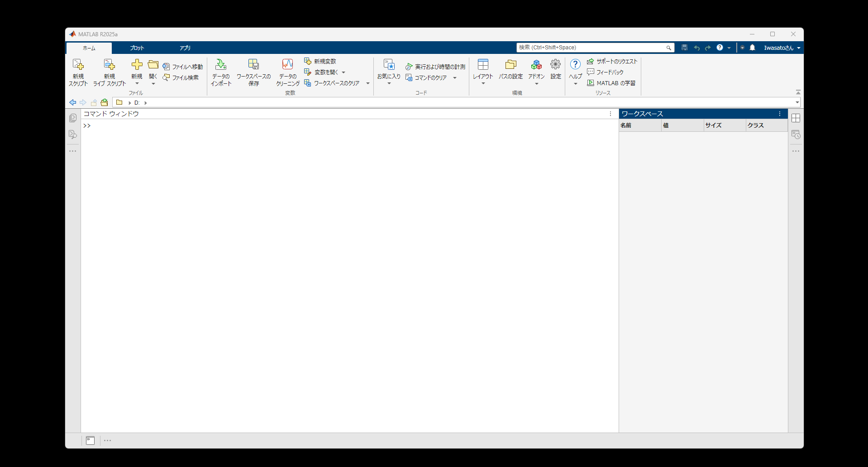868x467 pixels.
Task: Click the undo arrow in the toolbar
Action: coord(696,48)
